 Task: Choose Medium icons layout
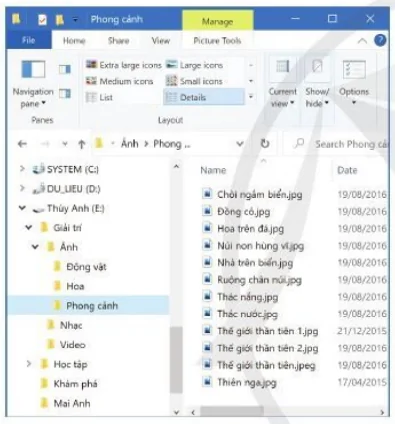tap(119, 81)
